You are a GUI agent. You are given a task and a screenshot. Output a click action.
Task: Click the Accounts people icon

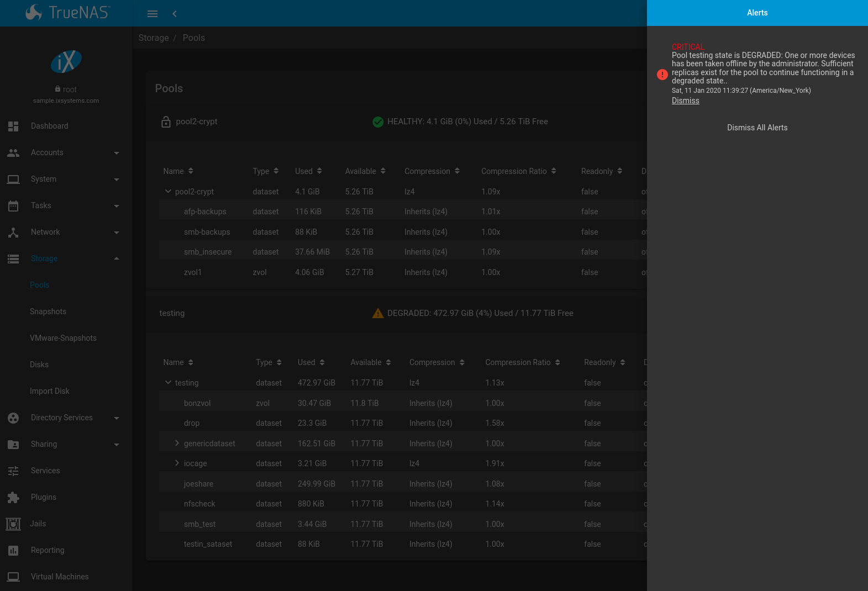(13, 152)
